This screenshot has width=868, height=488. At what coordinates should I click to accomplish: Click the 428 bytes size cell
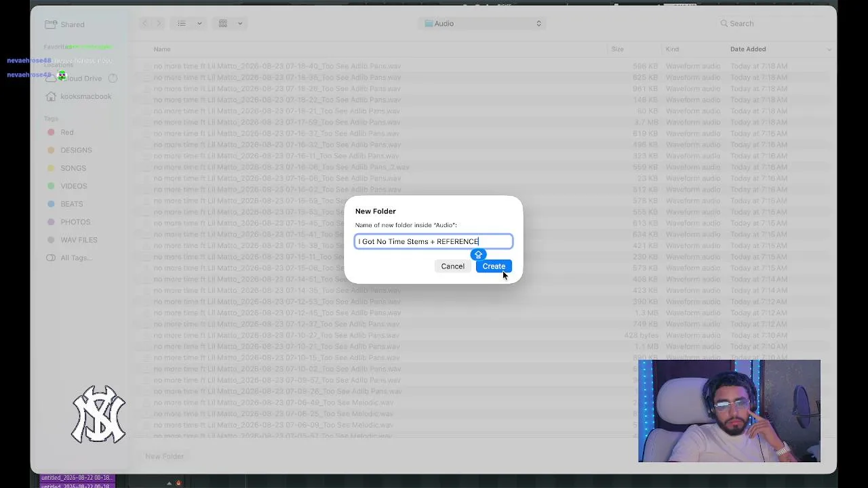pyautogui.click(x=641, y=335)
